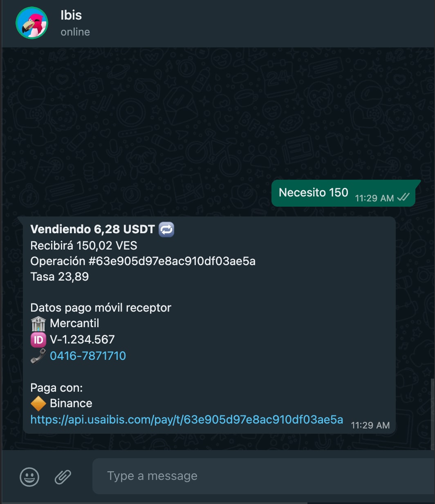Select the Necesito 150 message bubble
This screenshot has height=504, width=435.
[343, 193]
